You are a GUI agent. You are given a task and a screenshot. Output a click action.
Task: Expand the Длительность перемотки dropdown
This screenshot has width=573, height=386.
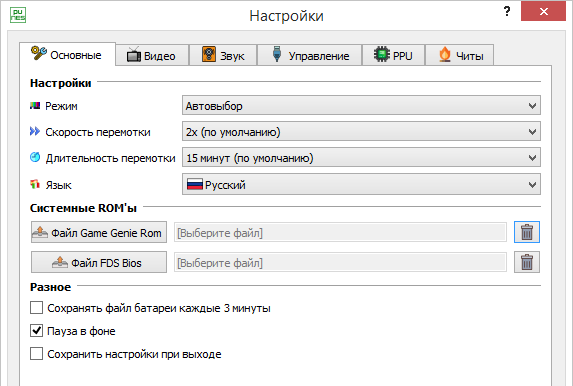pyautogui.click(x=361, y=158)
